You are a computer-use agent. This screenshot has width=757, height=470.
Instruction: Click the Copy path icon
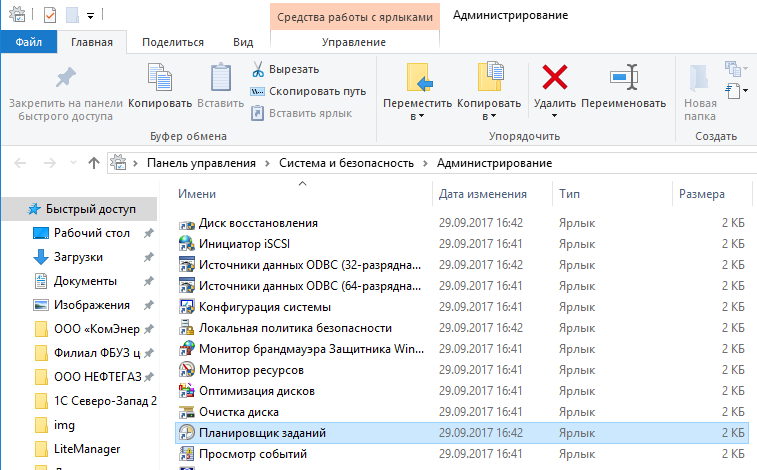click(x=257, y=91)
